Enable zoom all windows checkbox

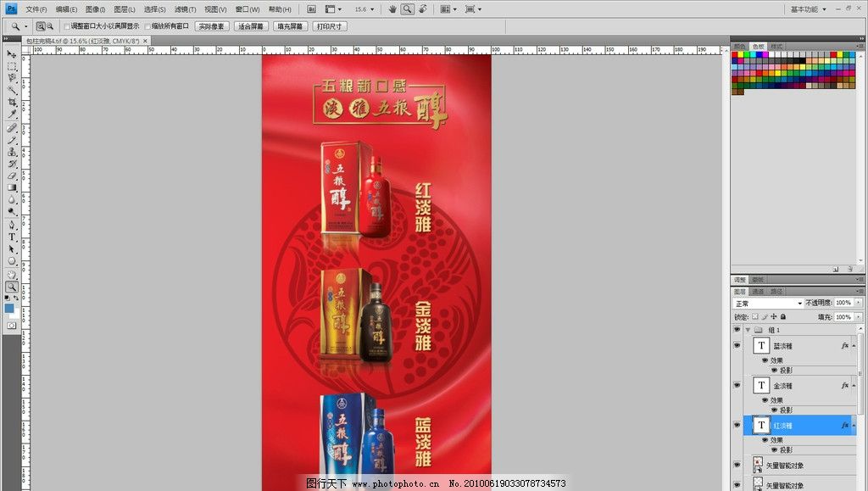(147, 26)
